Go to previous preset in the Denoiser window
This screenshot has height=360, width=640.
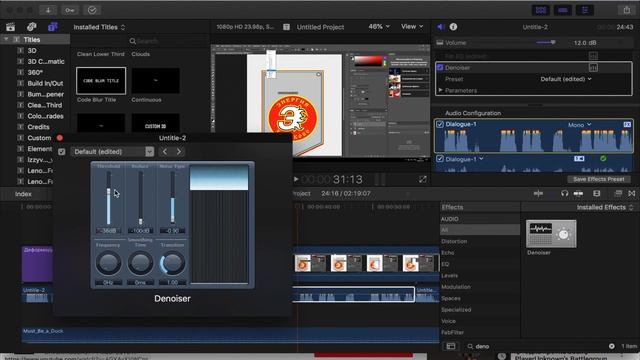[164, 152]
